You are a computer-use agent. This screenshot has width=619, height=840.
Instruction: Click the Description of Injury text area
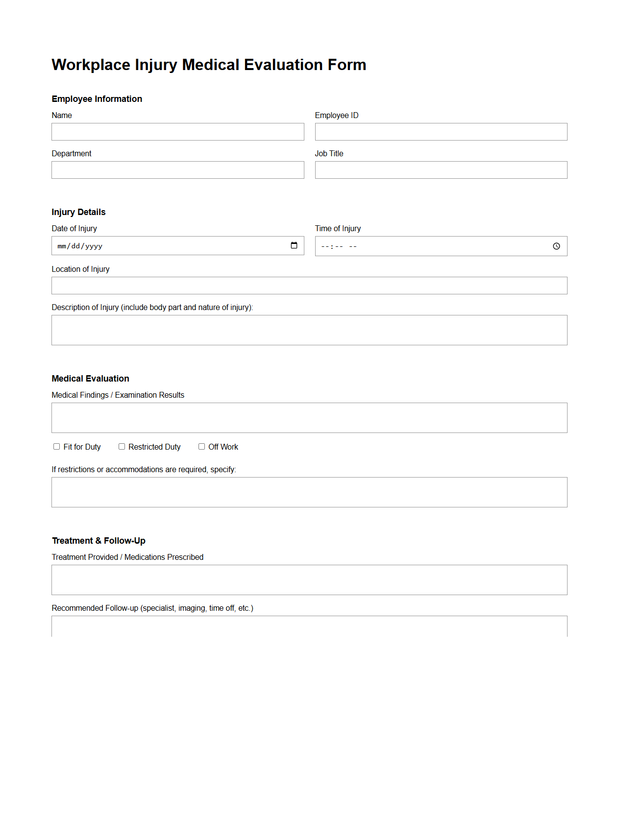[309, 329]
